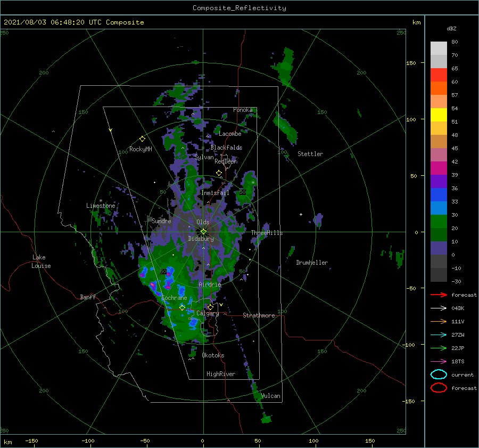Screen dimensions: 479x448
Task: Click the orange 111V arrow icon
Action: 439,321
